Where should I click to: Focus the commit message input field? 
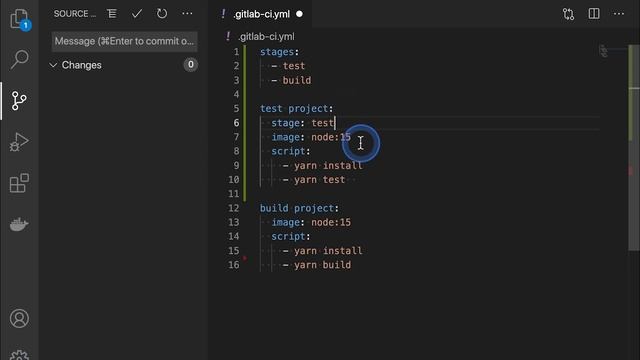[x=124, y=41]
